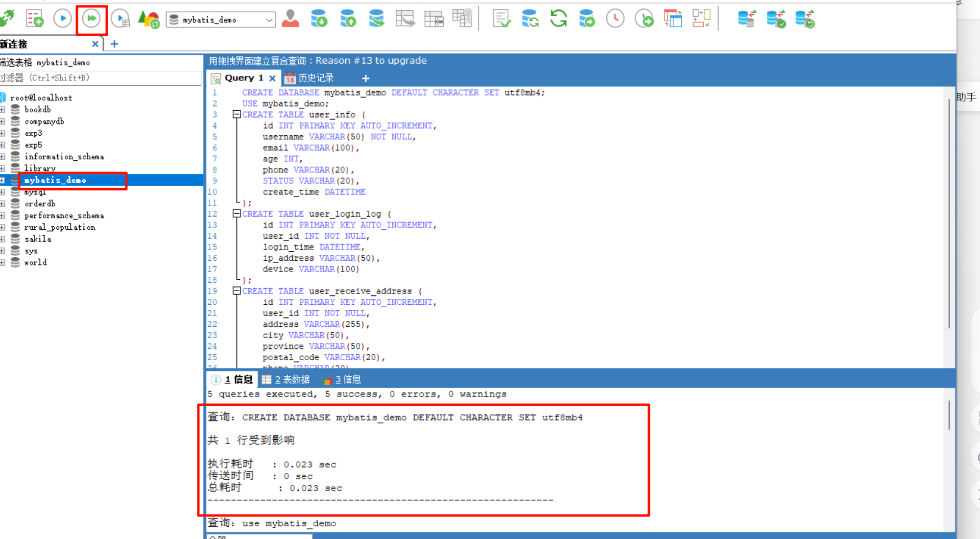Image resolution: width=980 pixels, height=539 pixels.
Task: Add a new query tab with plus
Action: click(365, 78)
